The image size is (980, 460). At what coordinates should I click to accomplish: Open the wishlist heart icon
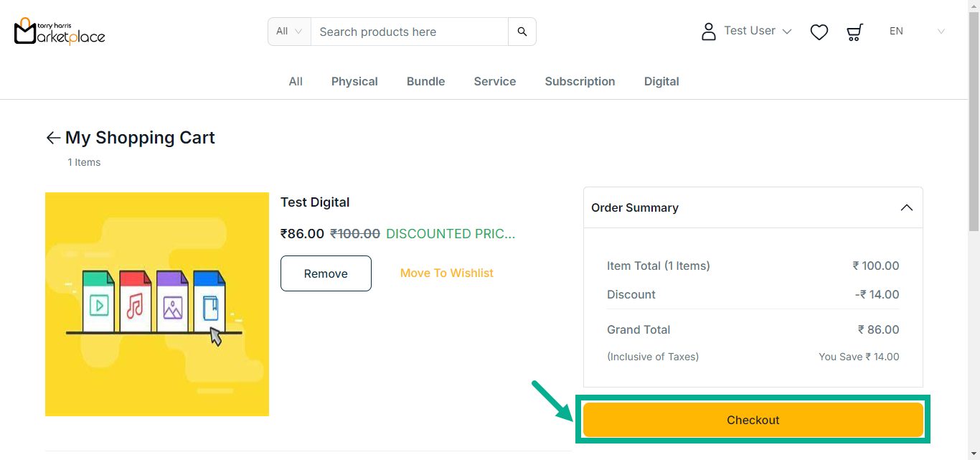pyautogui.click(x=819, y=32)
